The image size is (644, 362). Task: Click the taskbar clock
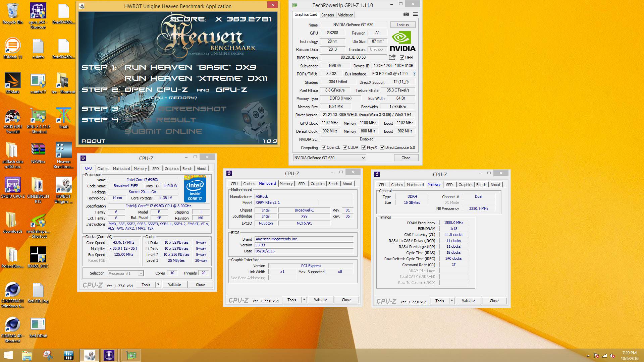(x=629, y=356)
